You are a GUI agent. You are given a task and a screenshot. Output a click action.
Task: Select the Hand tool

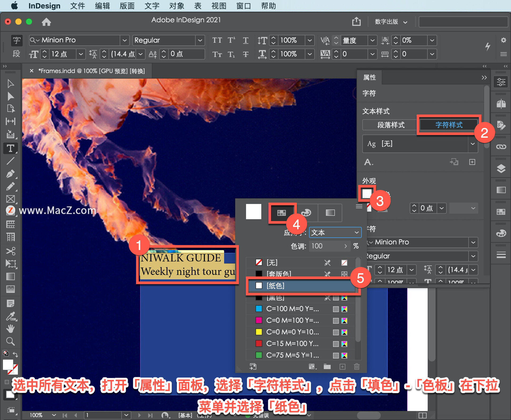10,329
